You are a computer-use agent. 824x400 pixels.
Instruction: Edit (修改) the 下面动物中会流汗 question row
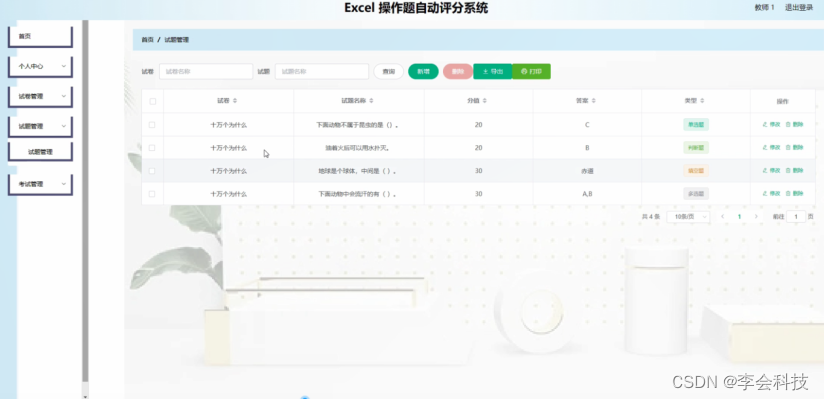(x=771, y=194)
